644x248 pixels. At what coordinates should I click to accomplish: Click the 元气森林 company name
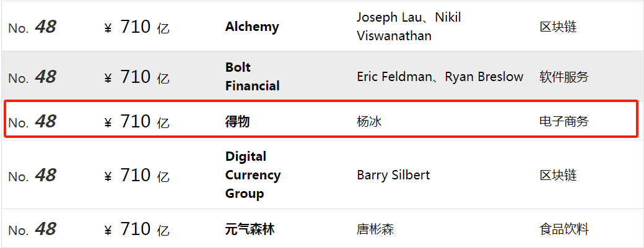(x=250, y=229)
